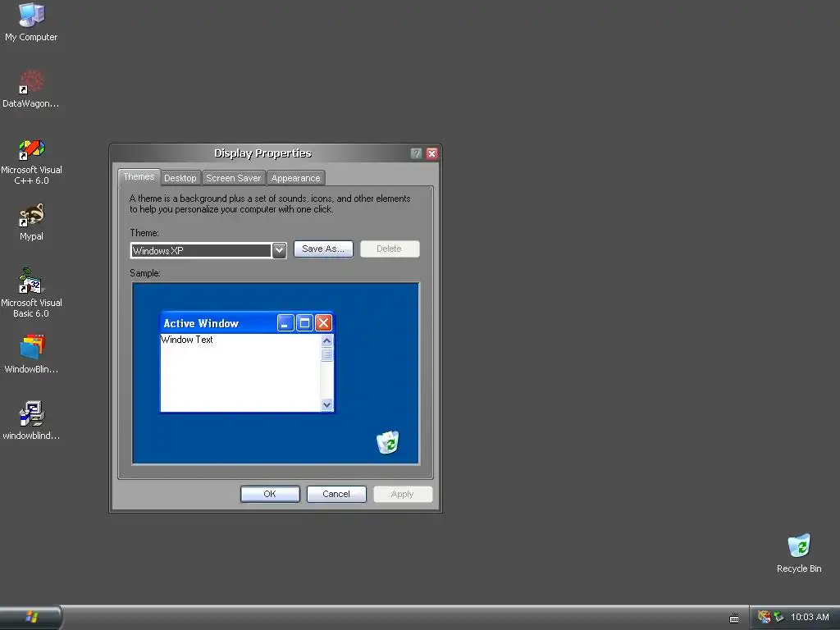Click the sample Active Window minimize button
The image size is (840, 630).
(285, 323)
